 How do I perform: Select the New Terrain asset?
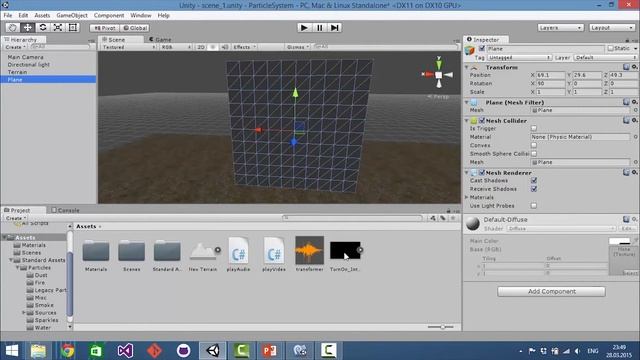coord(203,256)
